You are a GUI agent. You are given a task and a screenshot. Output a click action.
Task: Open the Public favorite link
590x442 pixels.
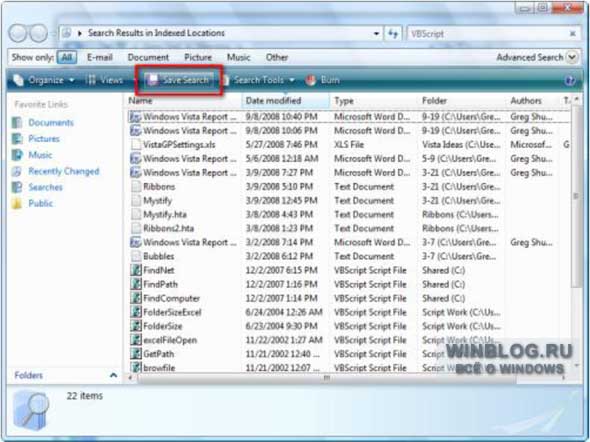pos(41,204)
